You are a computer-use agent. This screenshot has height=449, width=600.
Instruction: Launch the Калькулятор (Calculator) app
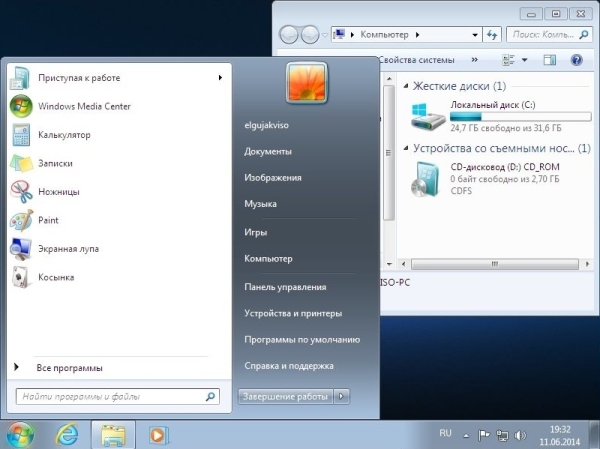(x=64, y=134)
